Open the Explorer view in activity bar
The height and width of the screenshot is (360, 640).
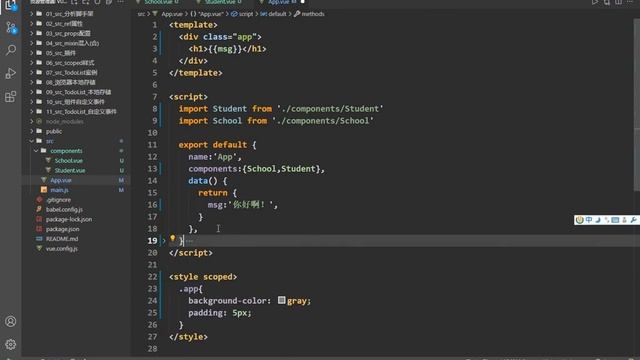coord(10,5)
